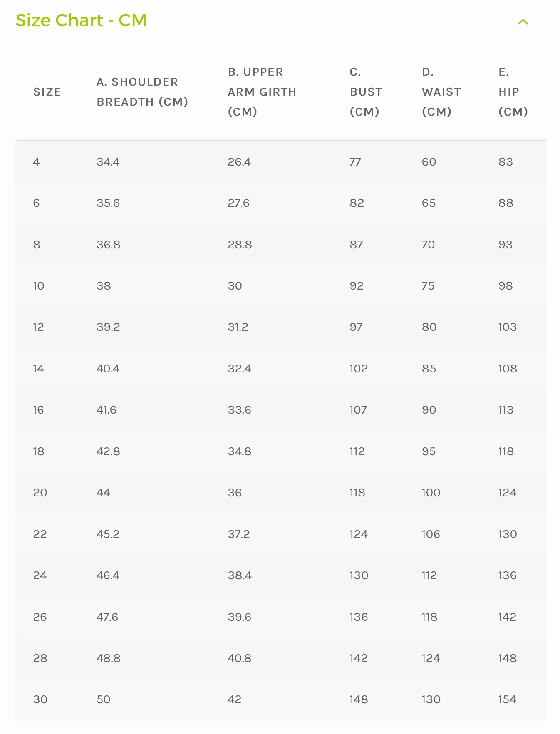560x734 pixels.
Task: Click the waist value 60 for size 4
Action: click(x=429, y=162)
